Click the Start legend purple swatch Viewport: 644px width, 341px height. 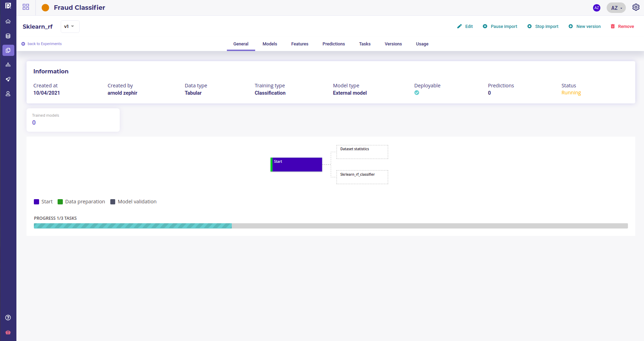coord(37,202)
